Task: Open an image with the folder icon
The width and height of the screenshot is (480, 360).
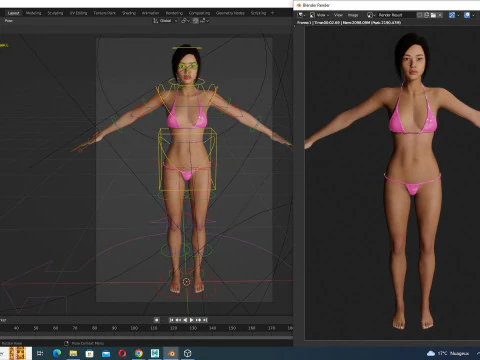Action: (433, 15)
